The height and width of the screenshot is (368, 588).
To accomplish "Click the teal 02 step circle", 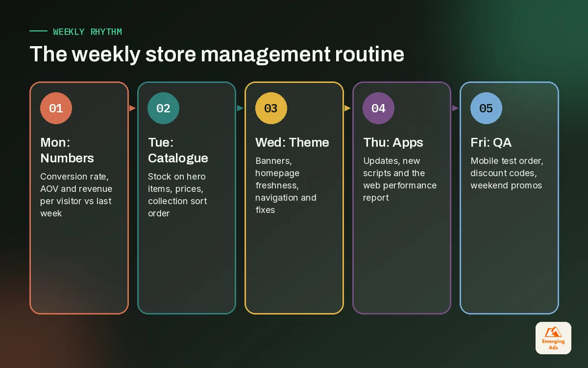I will (163, 108).
